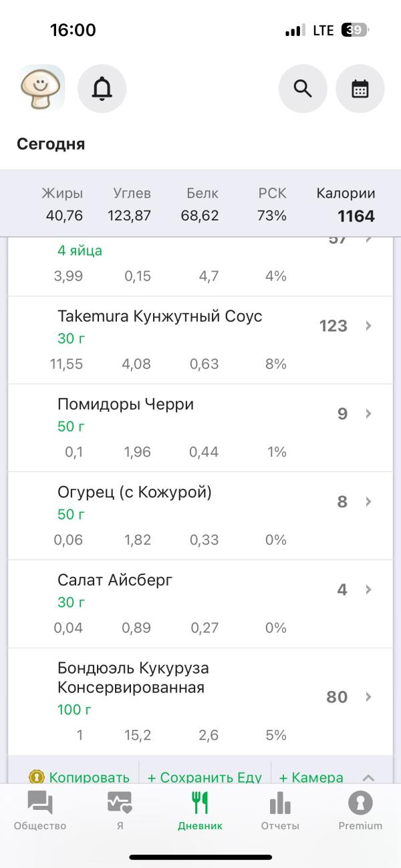Tap the Копировать copy button
The width and height of the screenshot is (401, 868).
pos(80,777)
